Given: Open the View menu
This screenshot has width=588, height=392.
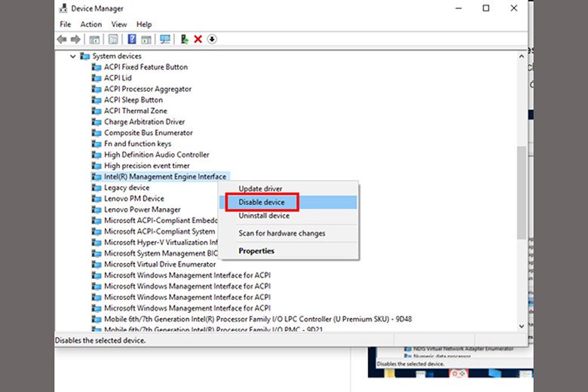Looking at the screenshot, I should [119, 24].
